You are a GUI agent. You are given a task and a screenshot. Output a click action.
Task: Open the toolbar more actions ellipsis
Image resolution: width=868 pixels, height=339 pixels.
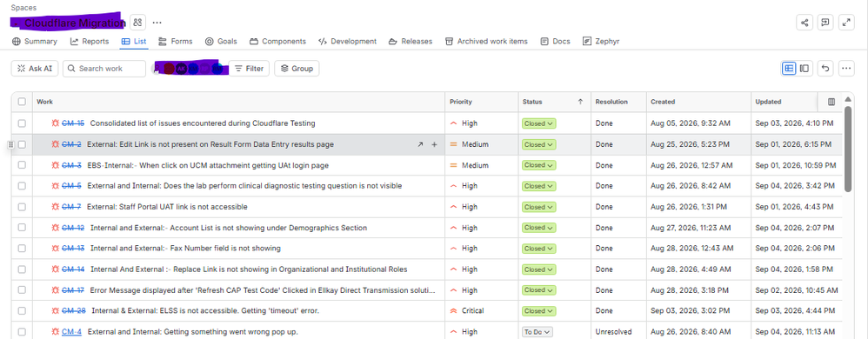click(846, 69)
